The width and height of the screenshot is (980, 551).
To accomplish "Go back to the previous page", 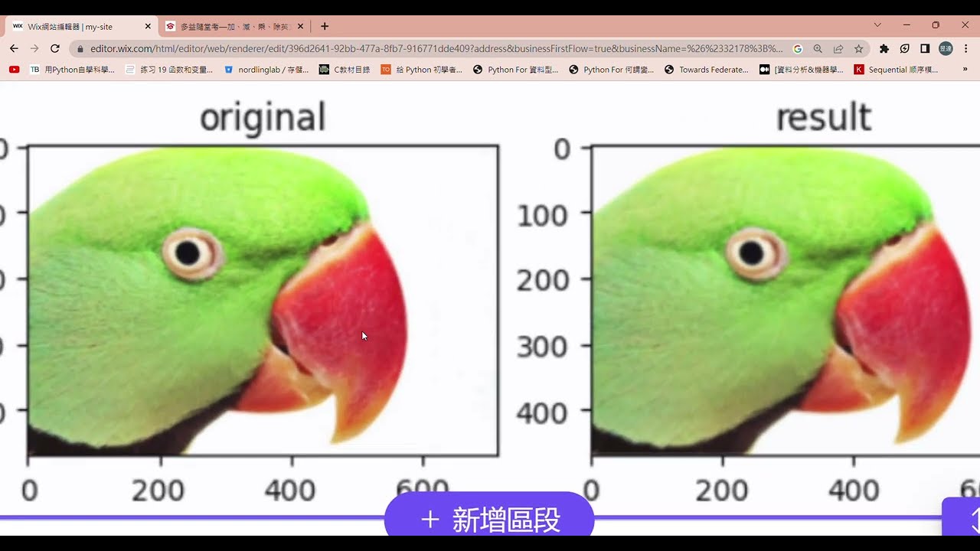I will [x=14, y=48].
